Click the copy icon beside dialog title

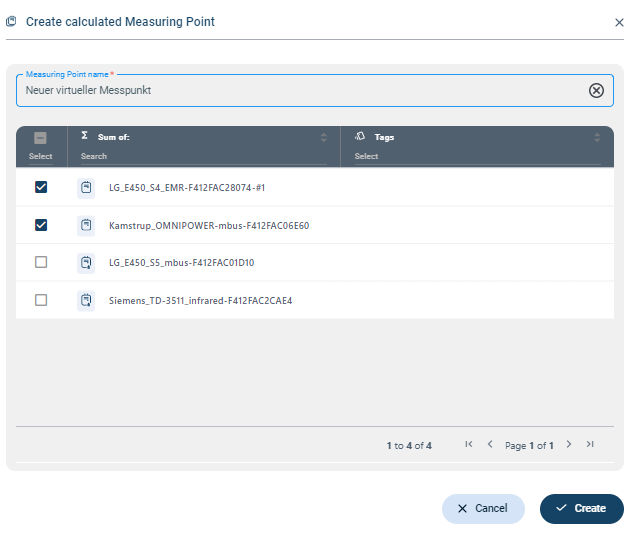(11, 21)
